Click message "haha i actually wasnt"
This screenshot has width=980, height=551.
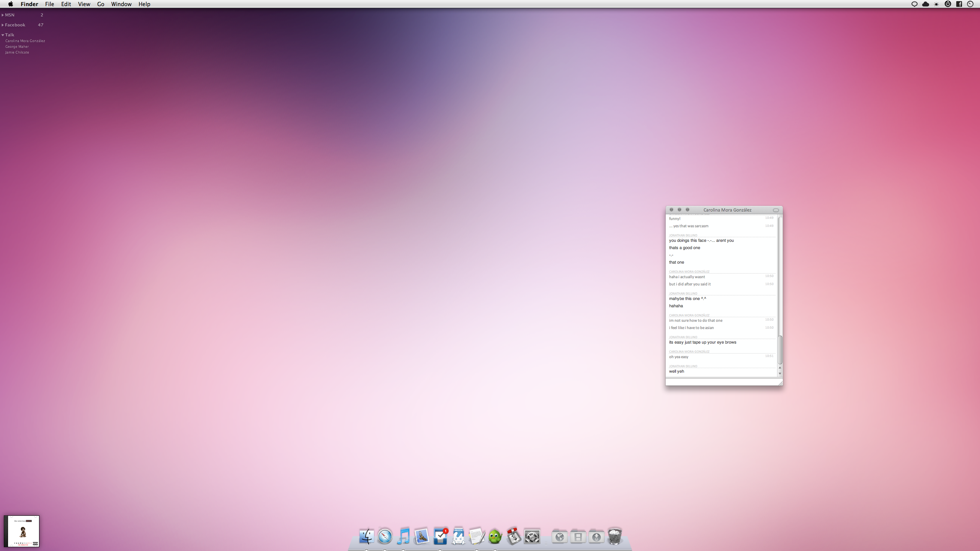(687, 277)
